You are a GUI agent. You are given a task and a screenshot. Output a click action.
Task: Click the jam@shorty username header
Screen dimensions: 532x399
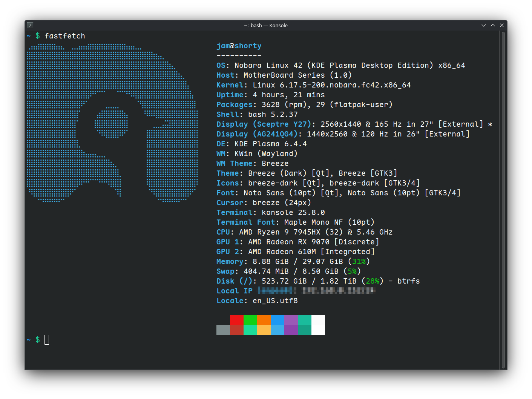click(239, 46)
